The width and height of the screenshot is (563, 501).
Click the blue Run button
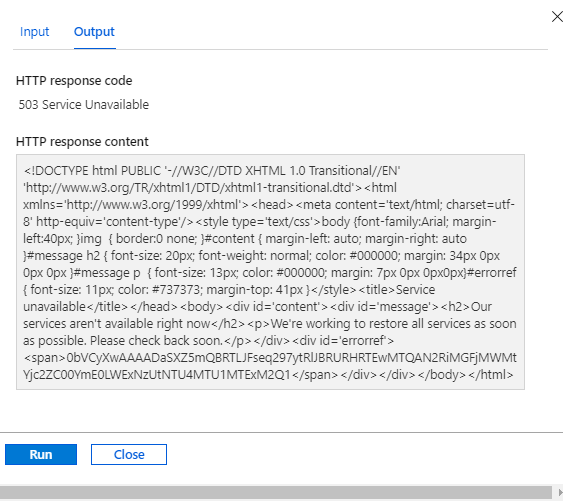pos(41,454)
